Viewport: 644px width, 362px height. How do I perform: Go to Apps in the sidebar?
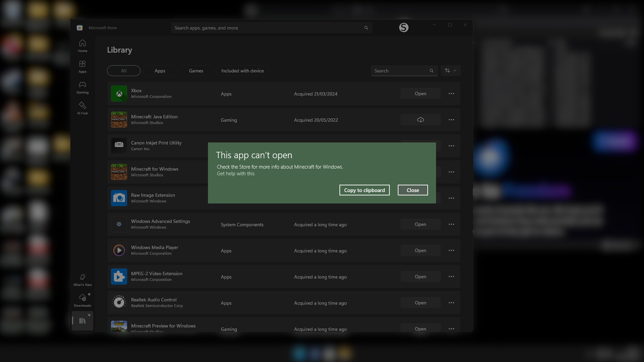(x=82, y=67)
